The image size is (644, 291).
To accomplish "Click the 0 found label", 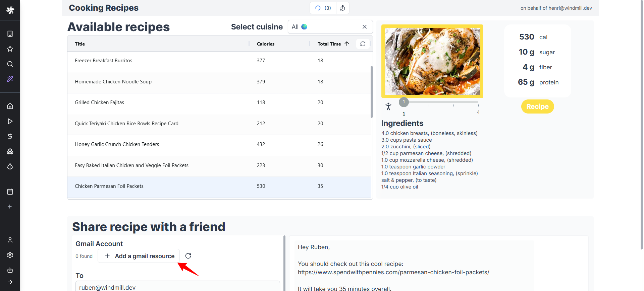I will click(84, 256).
